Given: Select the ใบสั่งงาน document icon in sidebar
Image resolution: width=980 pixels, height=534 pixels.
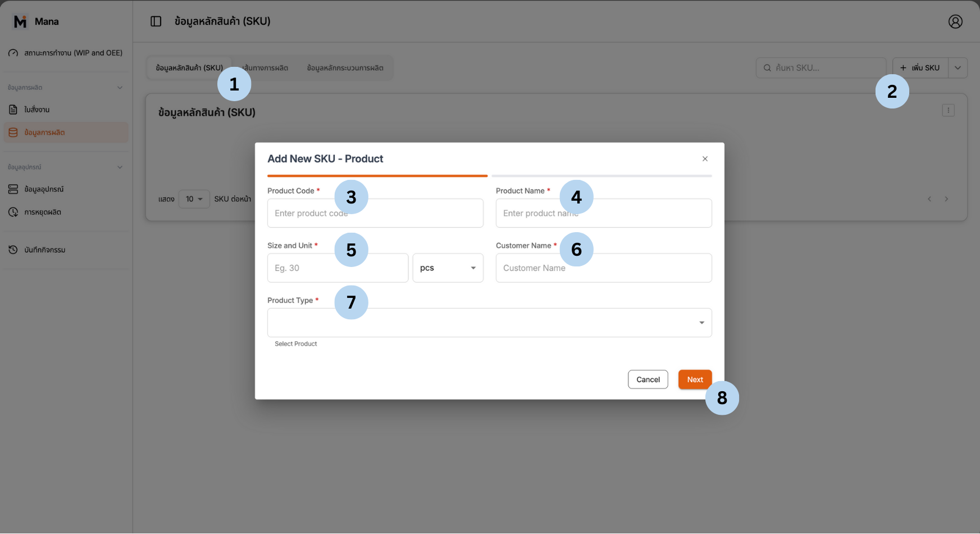Looking at the screenshot, I should (x=13, y=109).
